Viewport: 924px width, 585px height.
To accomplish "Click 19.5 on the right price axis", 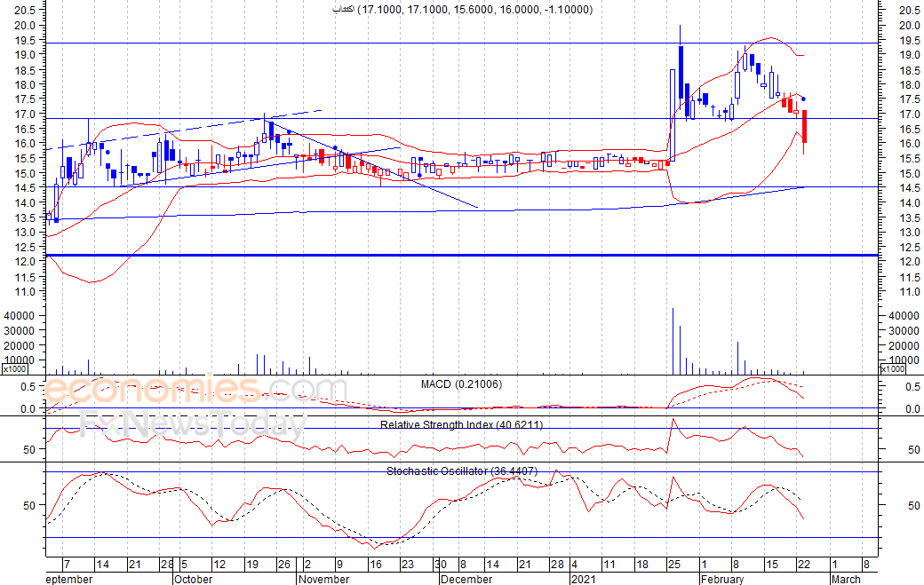I will point(909,41).
